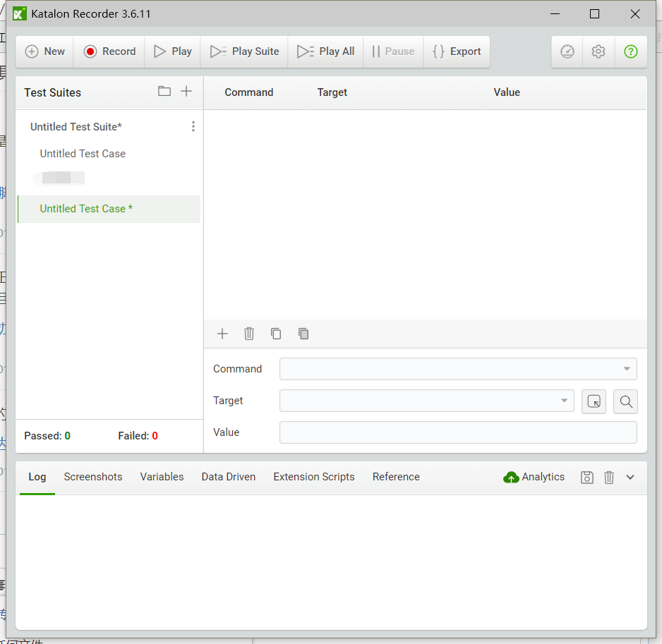The height and width of the screenshot is (644, 662).
Task: Run the test case with Play
Action: point(173,51)
